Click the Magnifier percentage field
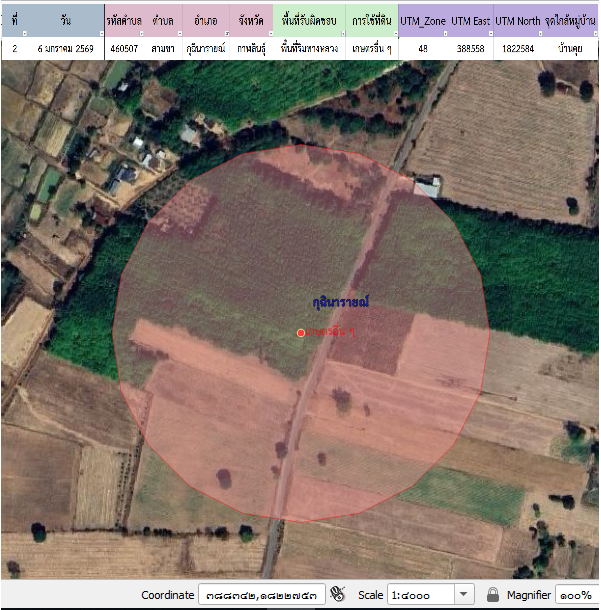 click(576, 595)
